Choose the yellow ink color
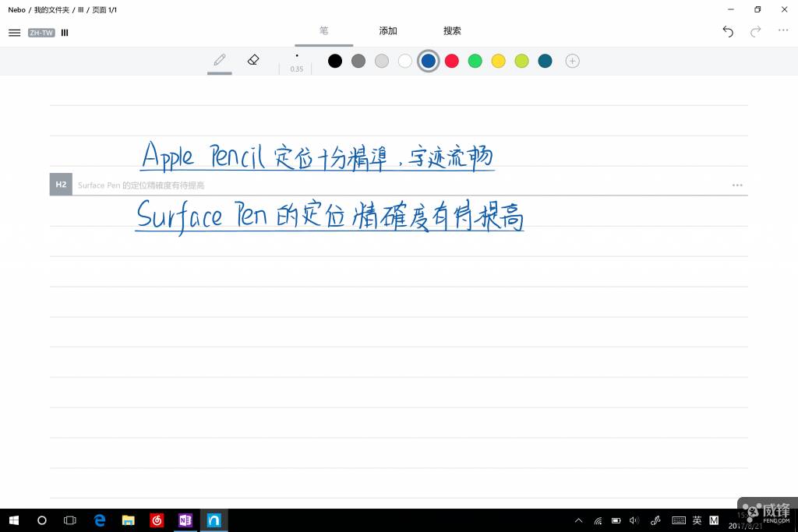 point(498,61)
